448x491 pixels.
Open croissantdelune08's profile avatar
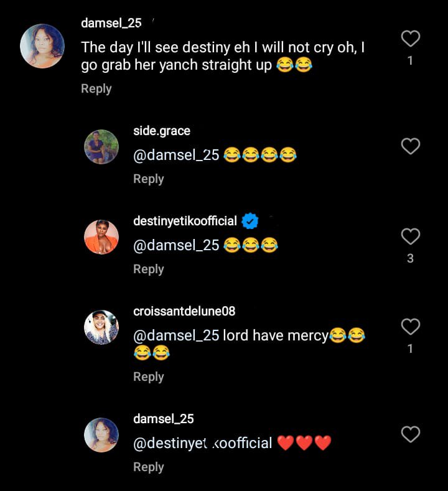point(101,327)
